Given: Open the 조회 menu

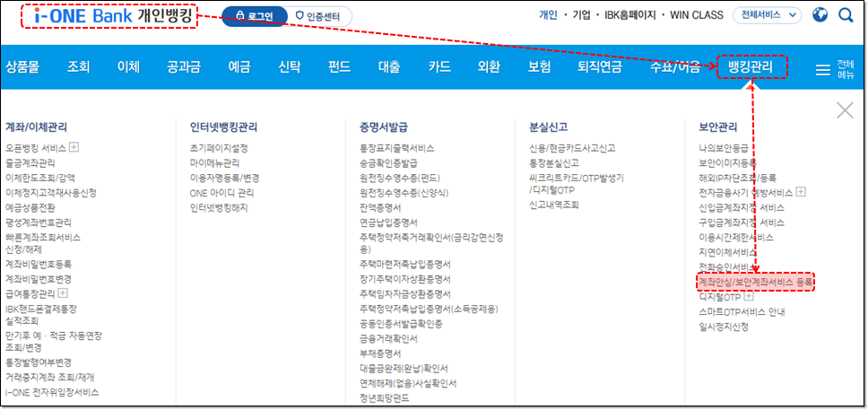Looking at the screenshot, I should pos(79,67).
